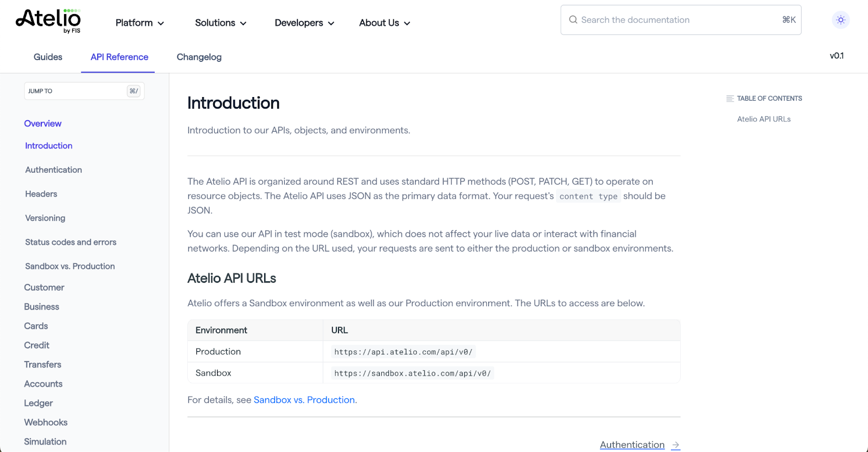Image resolution: width=868 pixels, height=452 pixels.
Task: Jump to Atelio API URLs in contents
Action: pyautogui.click(x=763, y=119)
